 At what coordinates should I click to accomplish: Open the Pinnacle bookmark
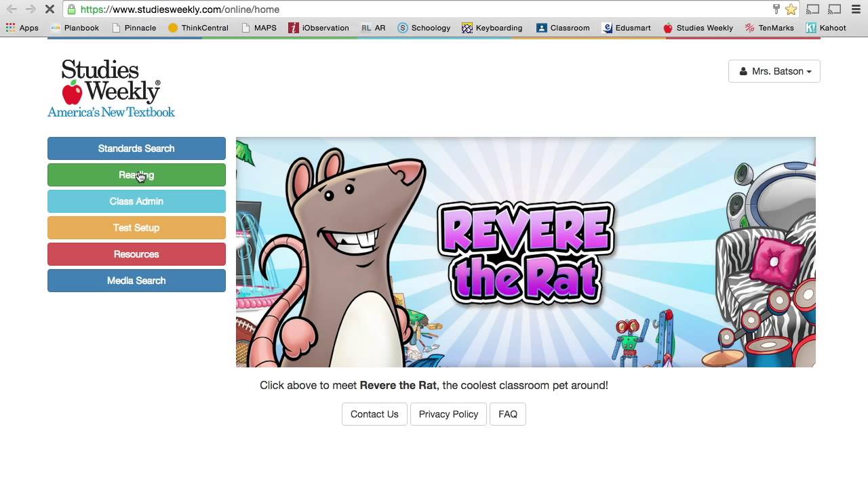tap(134, 28)
